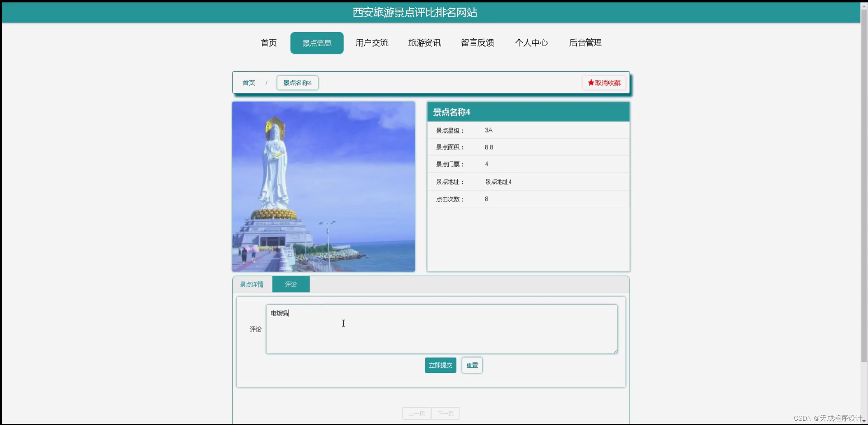Open the 留言反馈 page
Viewport: 868px width, 425px height.
coord(477,43)
